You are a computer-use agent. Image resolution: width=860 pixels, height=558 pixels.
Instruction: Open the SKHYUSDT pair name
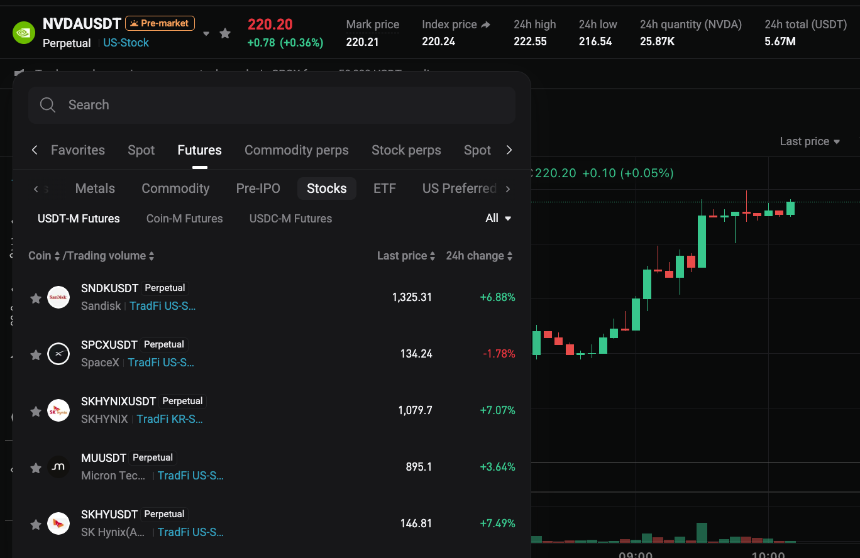pyautogui.click(x=109, y=514)
